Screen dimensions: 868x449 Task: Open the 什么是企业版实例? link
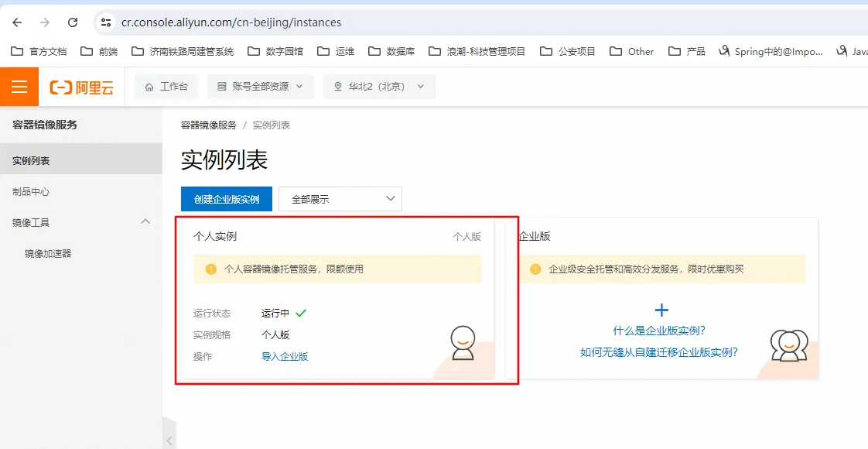pos(659,331)
